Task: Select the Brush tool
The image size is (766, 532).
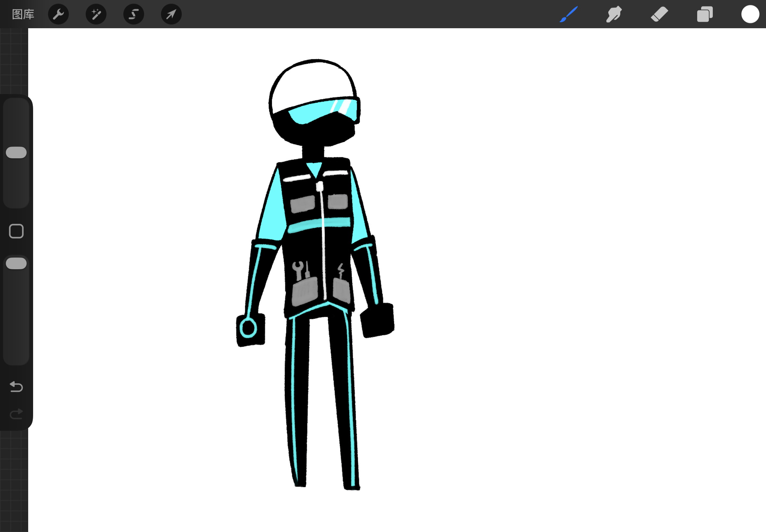Action: tap(569, 14)
